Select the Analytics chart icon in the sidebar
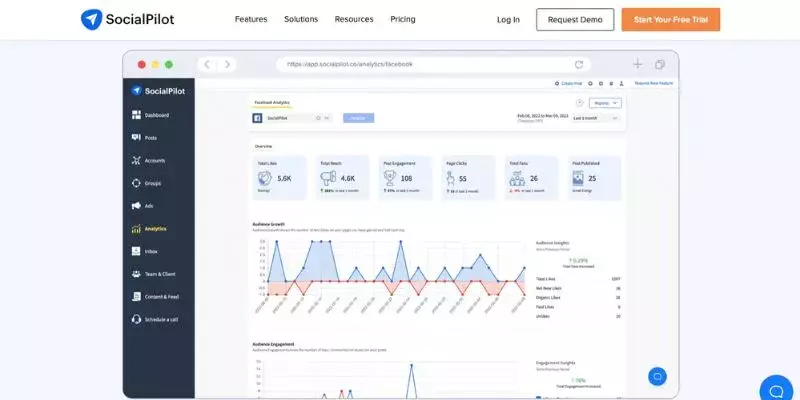Screen dimensions: 800x400 coord(136,229)
